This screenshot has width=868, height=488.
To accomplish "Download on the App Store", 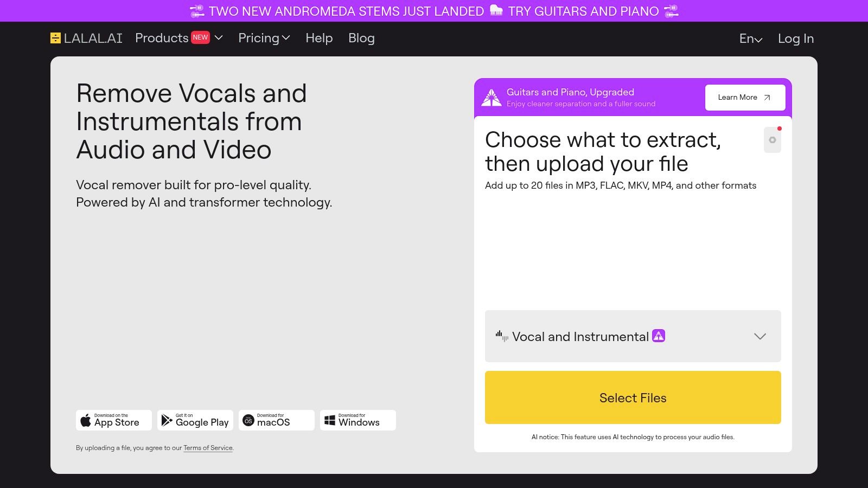I will (114, 420).
